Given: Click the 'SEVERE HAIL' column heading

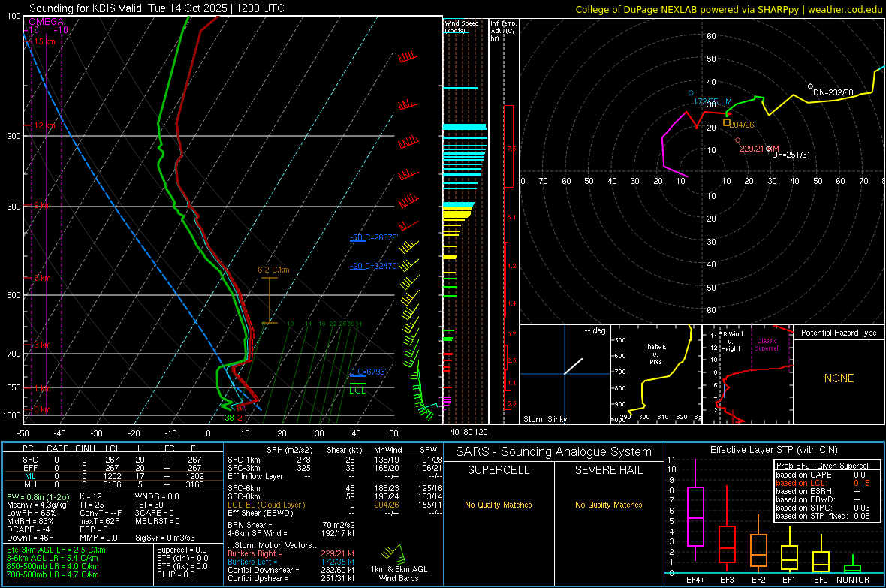Looking at the screenshot, I should coord(608,470).
